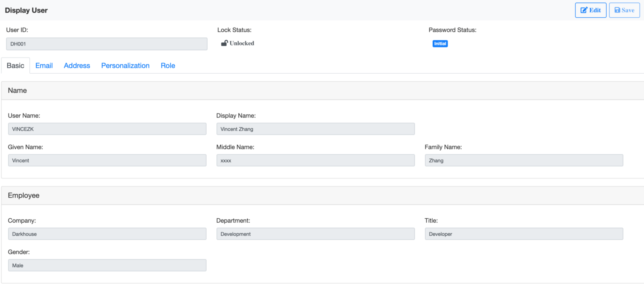
Task: Go to the Role tab
Action: pos(168,66)
